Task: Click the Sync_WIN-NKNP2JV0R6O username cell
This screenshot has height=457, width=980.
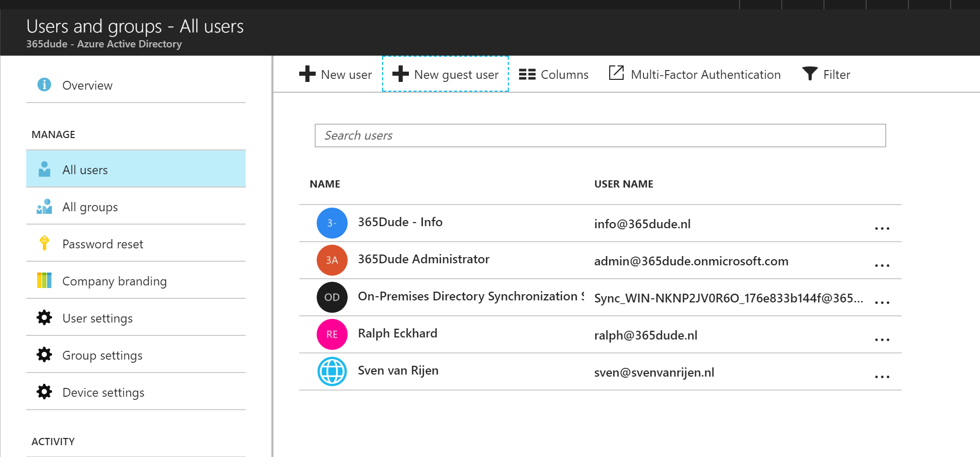Action: click(729, 298)
